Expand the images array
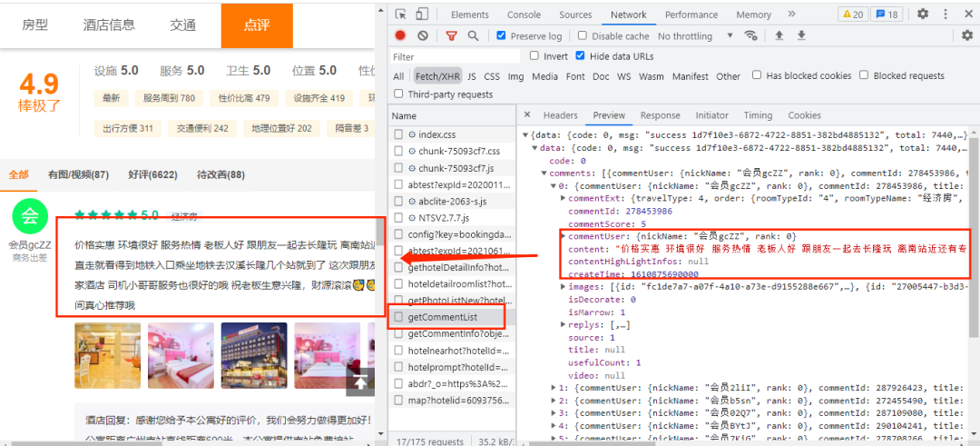 (x=563, y=286)
